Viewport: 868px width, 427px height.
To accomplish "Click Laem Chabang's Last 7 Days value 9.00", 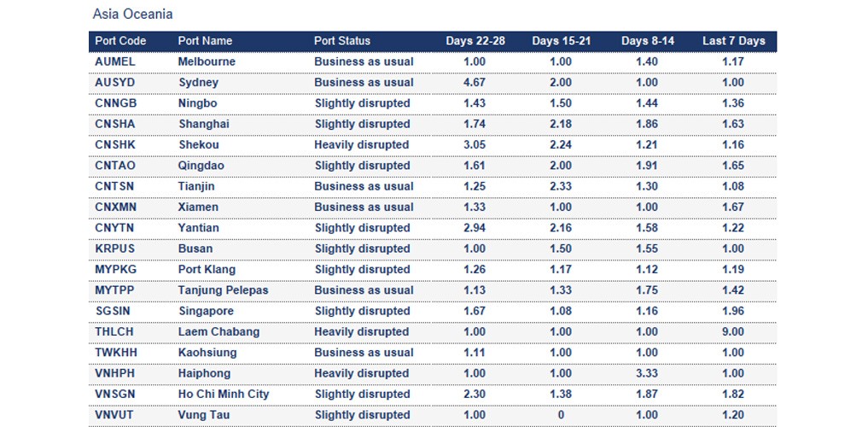I will [733, 332].
